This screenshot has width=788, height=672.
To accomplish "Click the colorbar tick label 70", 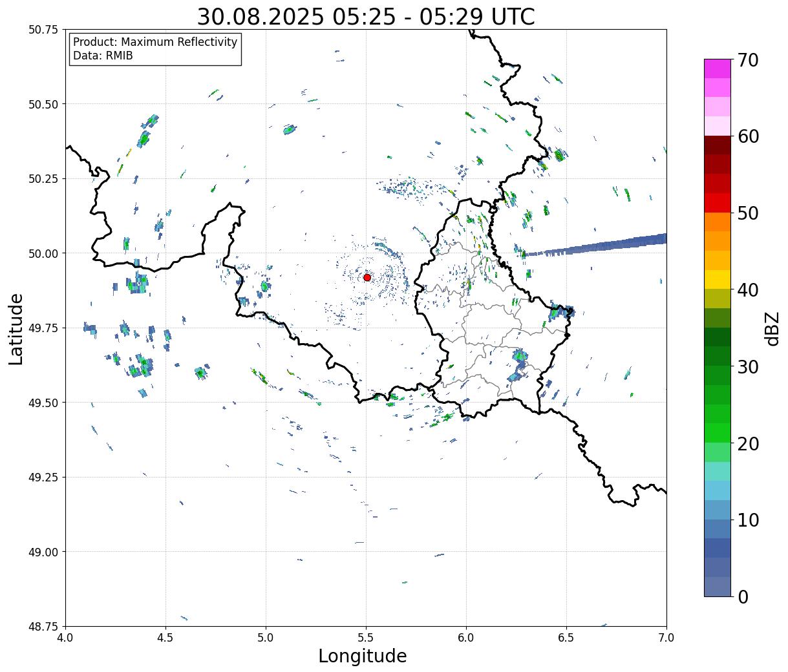I will pyautogui.click(x=748, y=60).
